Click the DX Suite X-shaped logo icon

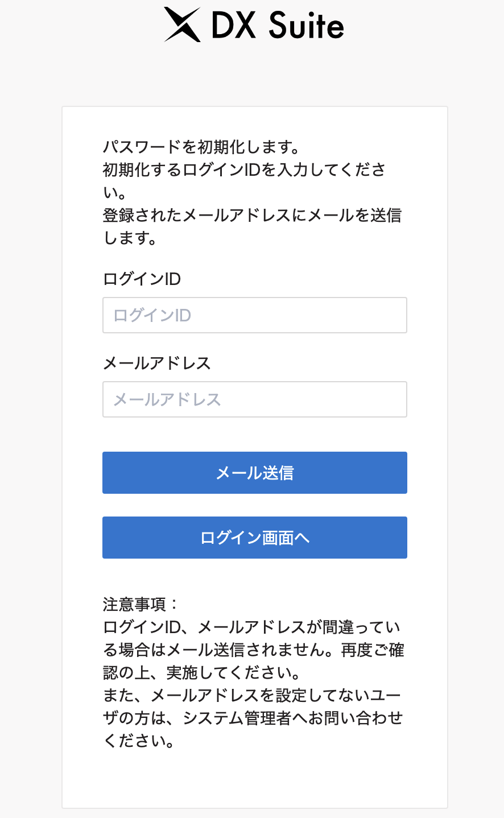(183, 25)
